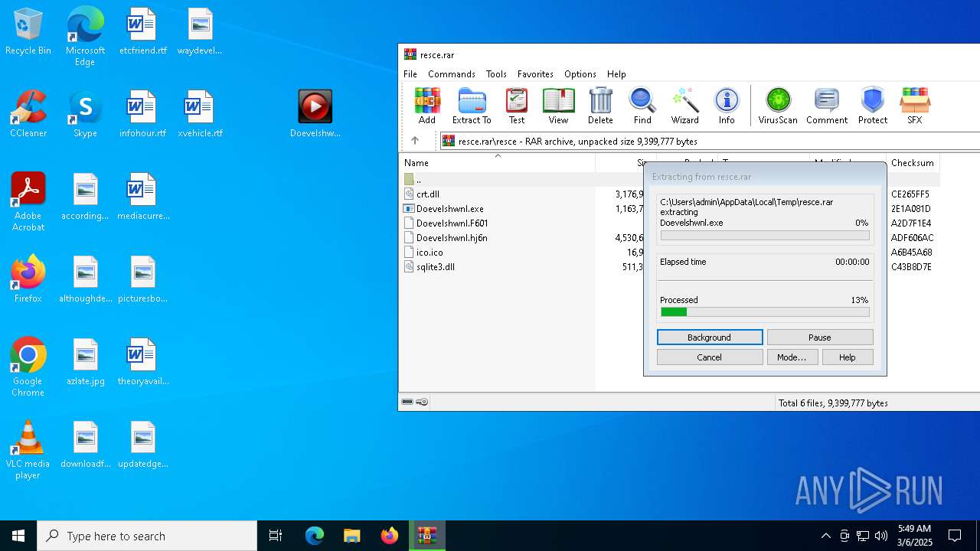Open the Help menu
Viewport: 980px width, 551px height.
pyautogui.click(x=616, y=74)
